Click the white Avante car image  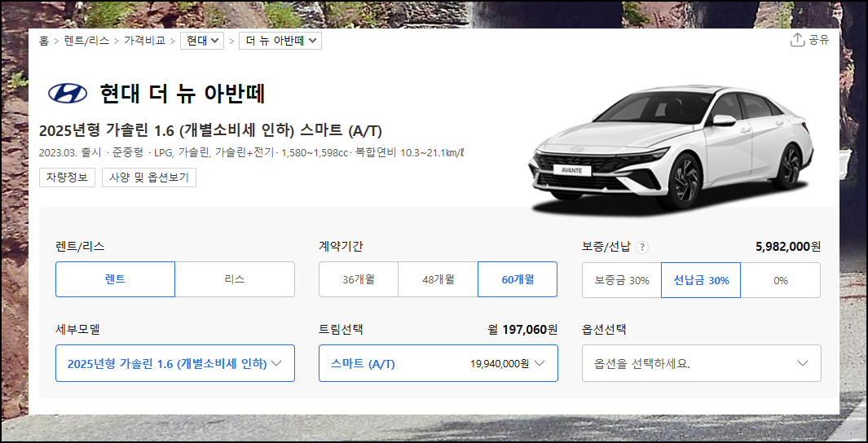[x=671, y=149]
